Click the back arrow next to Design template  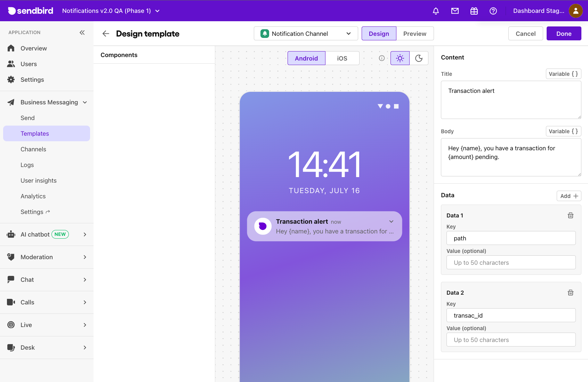pos(105,33)
